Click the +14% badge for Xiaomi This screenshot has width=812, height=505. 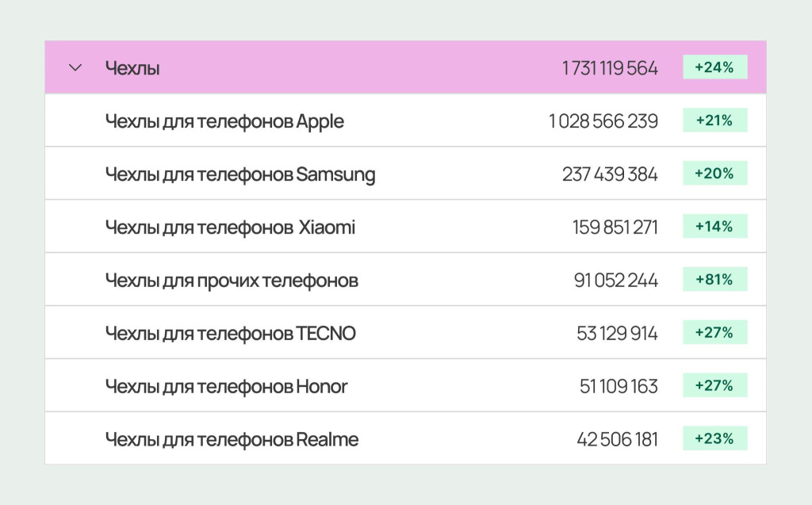tap(714, 227)
